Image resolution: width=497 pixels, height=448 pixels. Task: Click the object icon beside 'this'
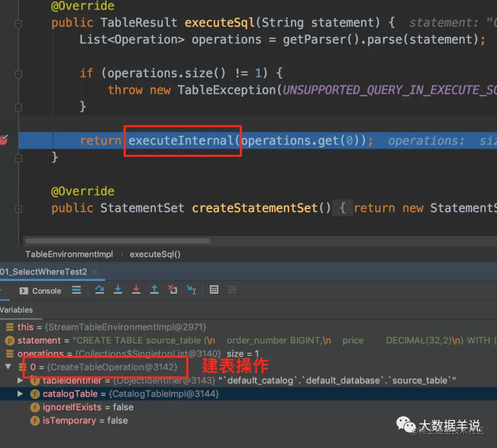(10, 327)
